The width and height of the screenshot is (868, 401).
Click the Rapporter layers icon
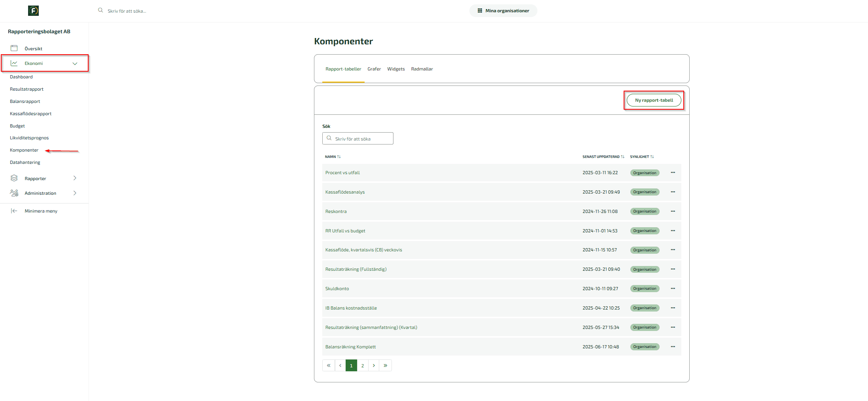[x=14, y=178]
